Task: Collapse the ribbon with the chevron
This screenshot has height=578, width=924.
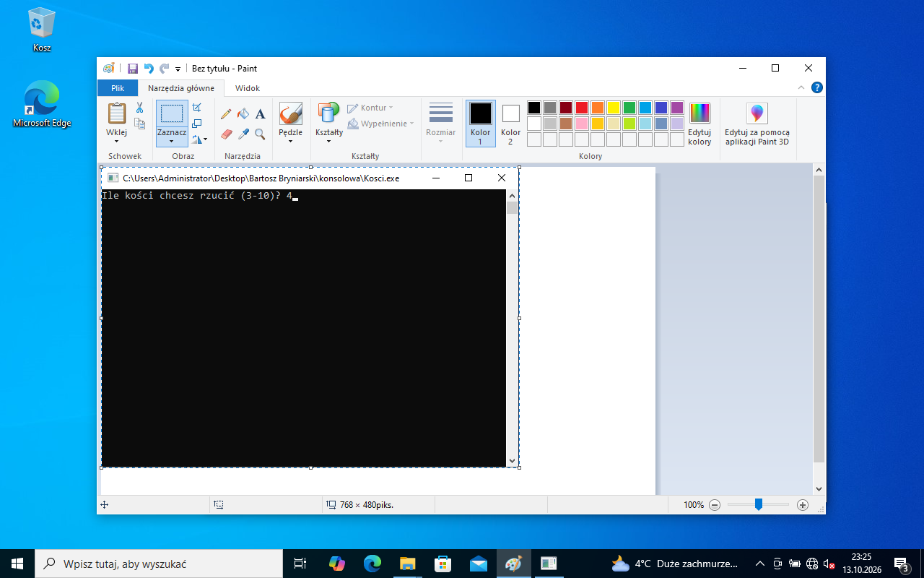Action: (x=802, y=88)
